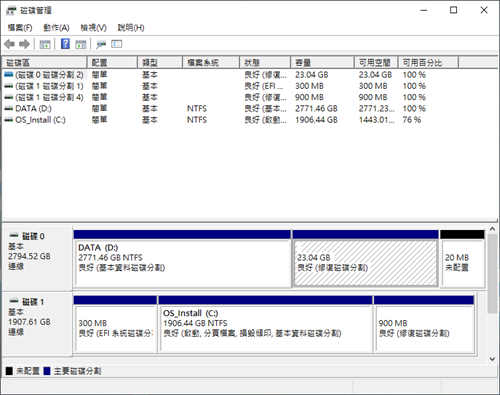Click the 300 MB capacity cell in the list

(x=309, y=86)
